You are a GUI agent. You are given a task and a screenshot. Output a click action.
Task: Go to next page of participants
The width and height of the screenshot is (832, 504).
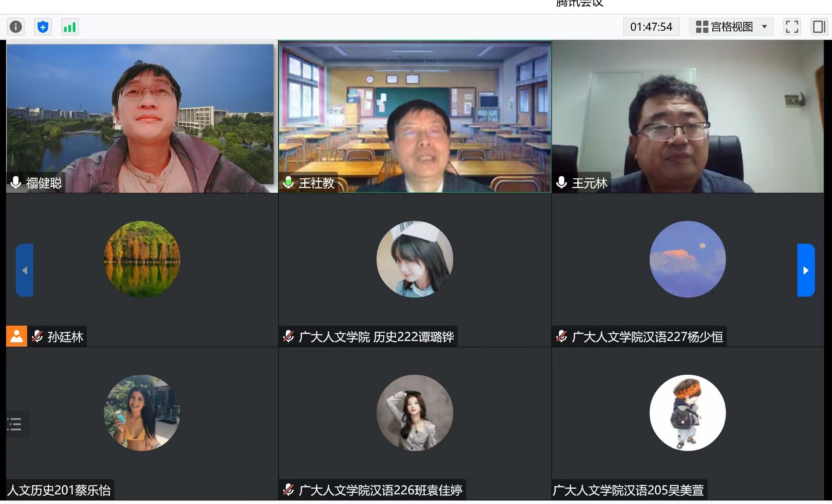click(806, 270)
